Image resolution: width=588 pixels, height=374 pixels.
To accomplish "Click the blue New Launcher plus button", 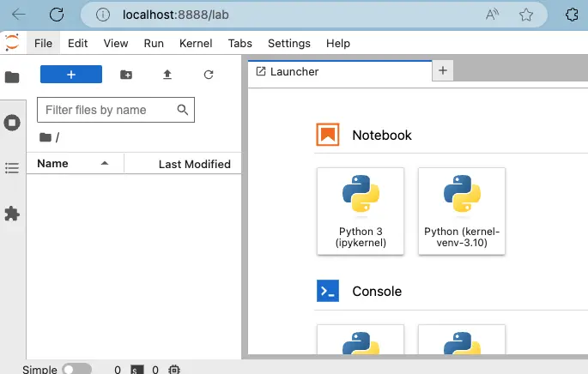I will coord(71,75).
